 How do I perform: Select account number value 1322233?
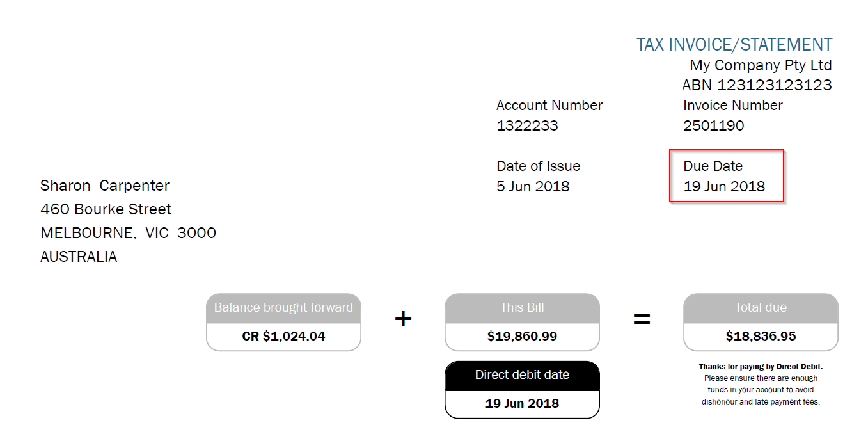pyautogui.click(x=527, y=125)
